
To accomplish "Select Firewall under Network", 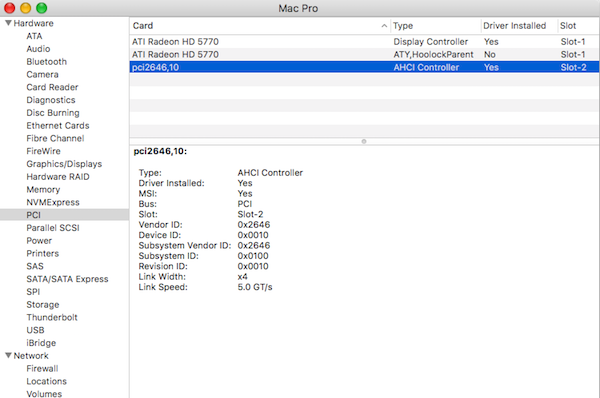I will point(42,369).
